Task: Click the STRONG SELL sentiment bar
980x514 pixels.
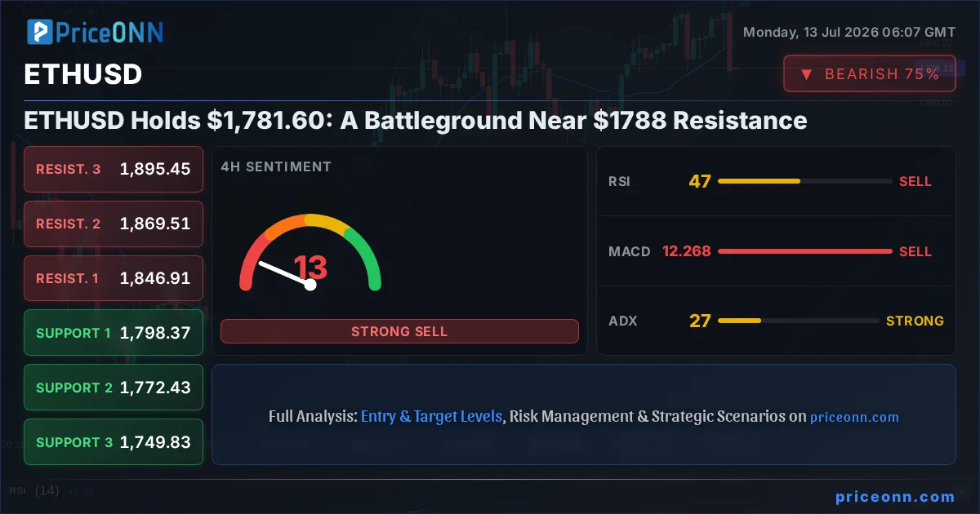Action: [x=399, y=331]
